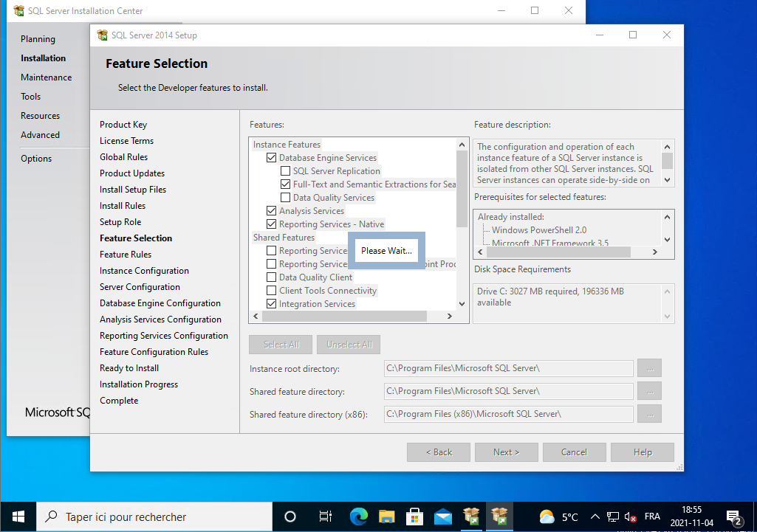
Task: Click the Cortana circle icon
Action: 290,517
